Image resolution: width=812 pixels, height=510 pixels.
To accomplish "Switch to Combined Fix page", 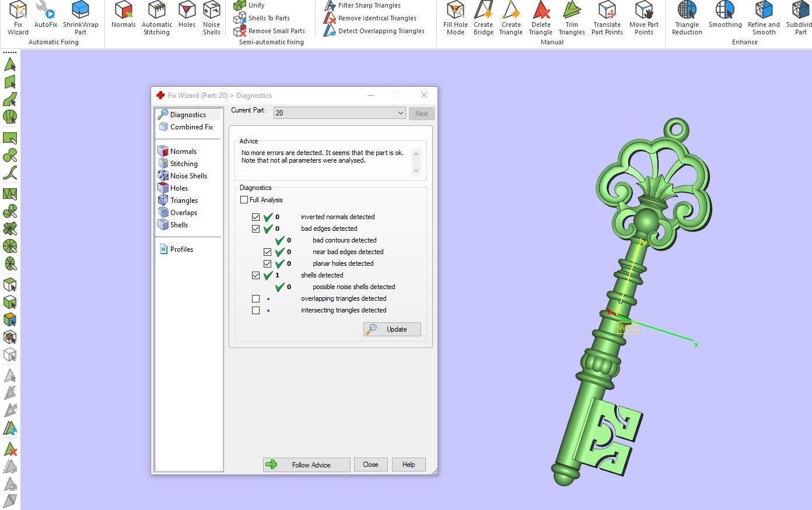I will tap(191, 127).
